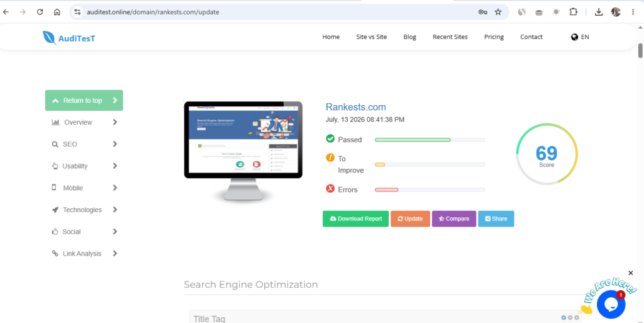Open Blog in navigation menu
The image size is (644, 323).
(x=410, y=37)
